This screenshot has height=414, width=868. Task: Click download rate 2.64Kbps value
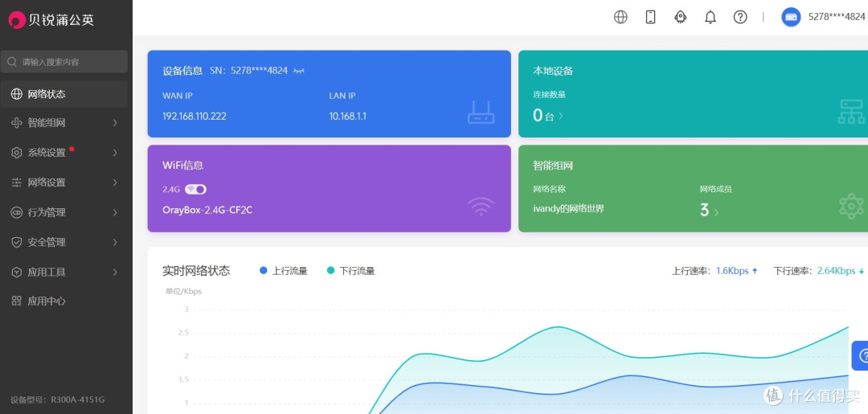coord(836,271)
